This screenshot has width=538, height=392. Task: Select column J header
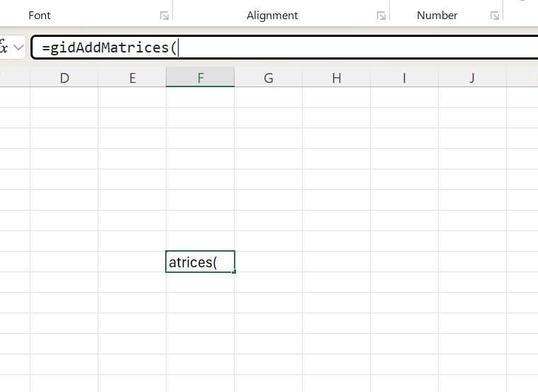(473, 78)
